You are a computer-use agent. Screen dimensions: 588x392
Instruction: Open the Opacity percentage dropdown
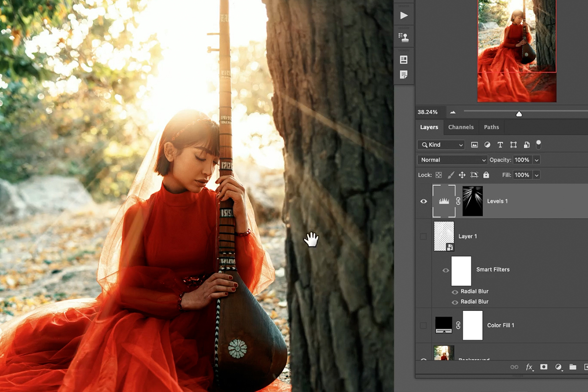pyautogui.click(x=537, y=160)
